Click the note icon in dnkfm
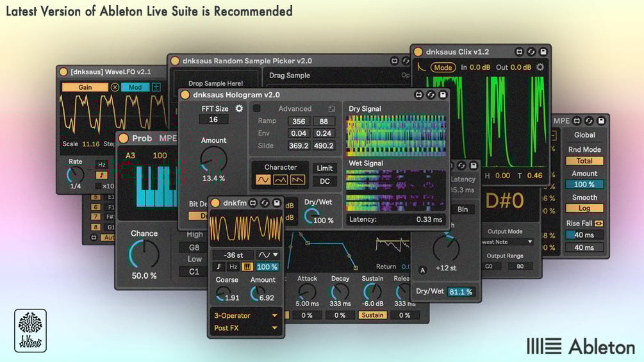This screenshot has width=644, height=362. pyautogui.click(x=219, y=267)
